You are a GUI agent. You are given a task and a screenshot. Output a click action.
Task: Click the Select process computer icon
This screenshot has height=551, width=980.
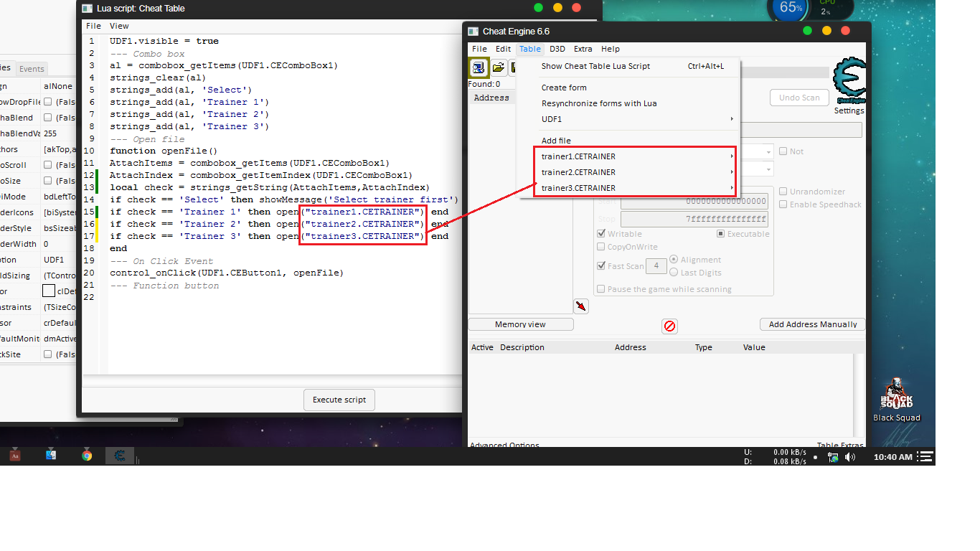pos(478,67)
